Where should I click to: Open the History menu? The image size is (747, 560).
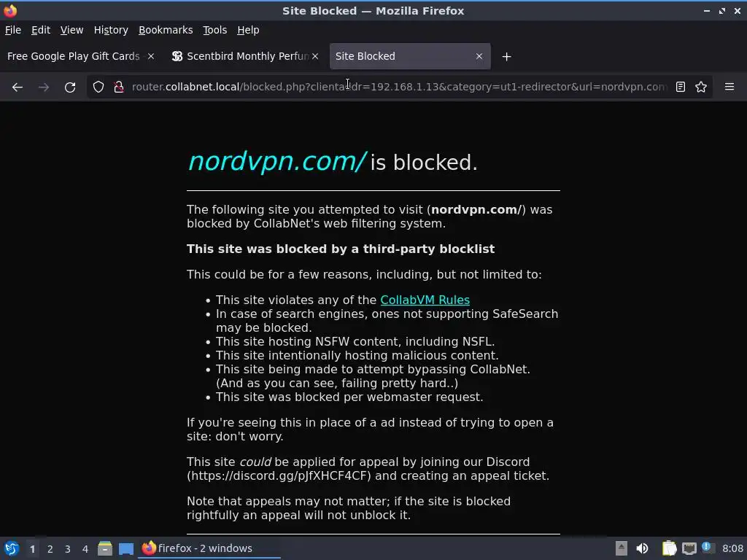coord(111,30)
